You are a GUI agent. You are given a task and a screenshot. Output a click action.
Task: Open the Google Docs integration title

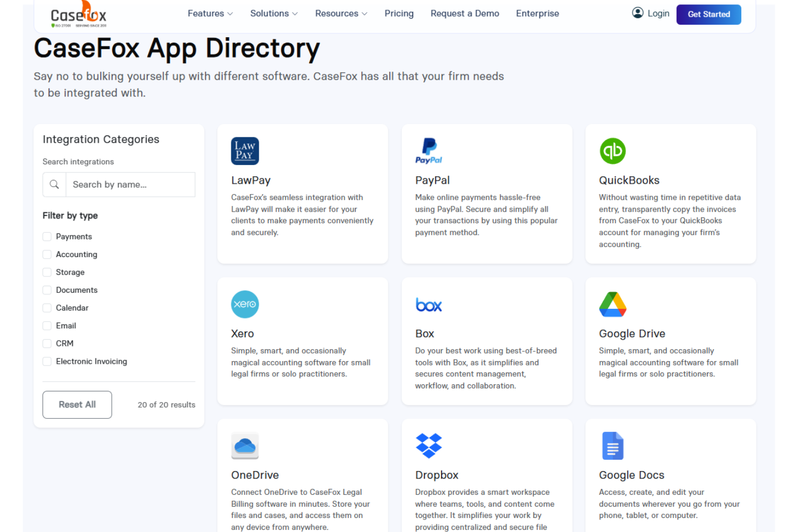pos(631,475)
